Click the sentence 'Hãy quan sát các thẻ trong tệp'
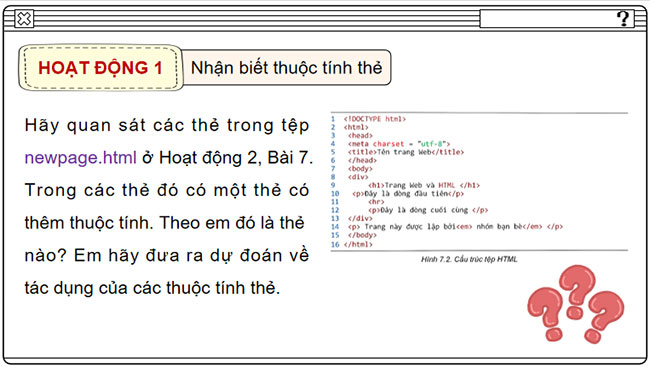Screen dimensions: 650x367 click(167, 125)
